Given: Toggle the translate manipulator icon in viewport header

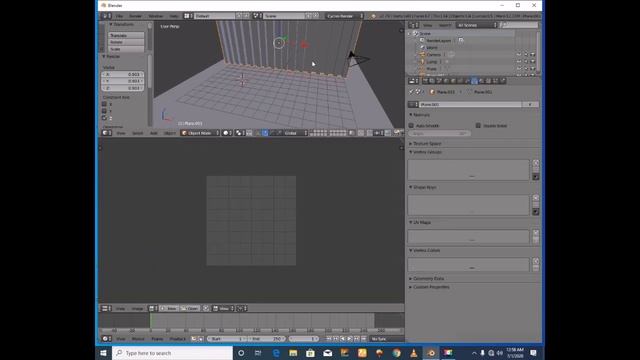Looking at the screenshot, I should tap(265, 133).
